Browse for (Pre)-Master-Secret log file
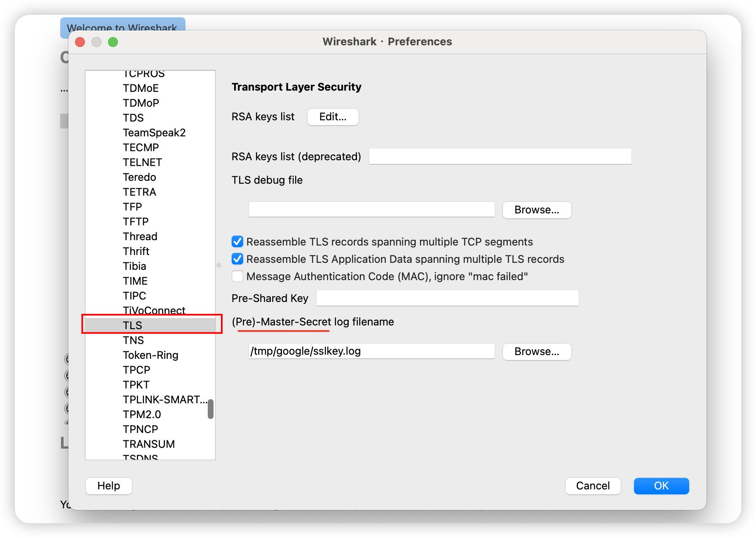 (x=537, y=351)
